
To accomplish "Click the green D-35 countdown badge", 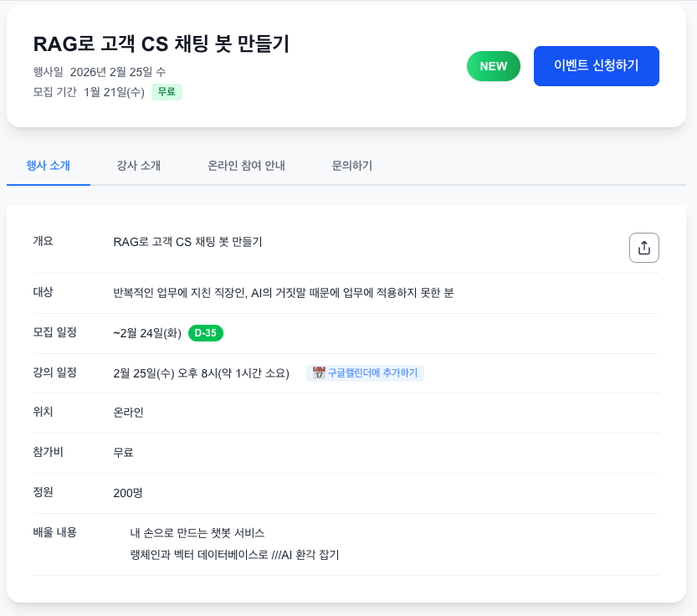I will [206, 333].
